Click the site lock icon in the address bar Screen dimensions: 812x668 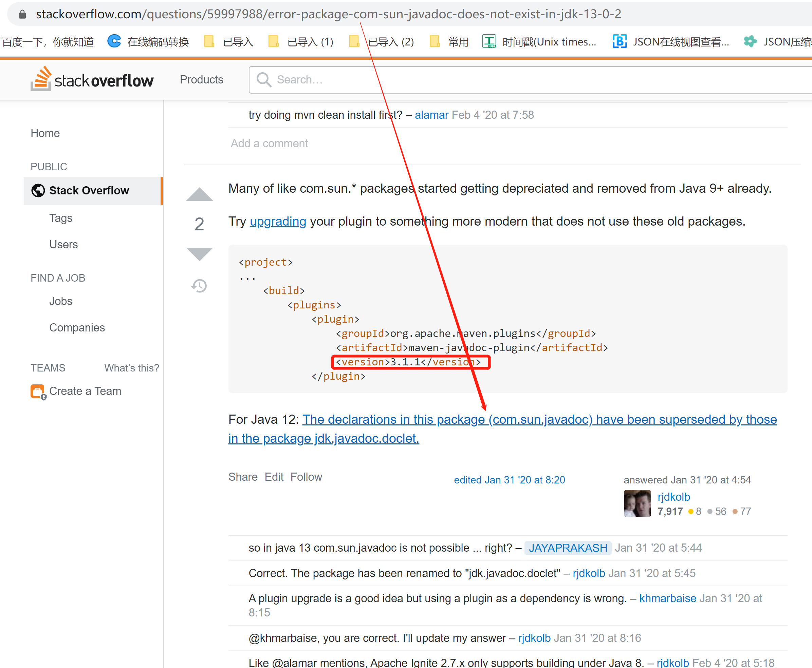click(x=22, y=14)
